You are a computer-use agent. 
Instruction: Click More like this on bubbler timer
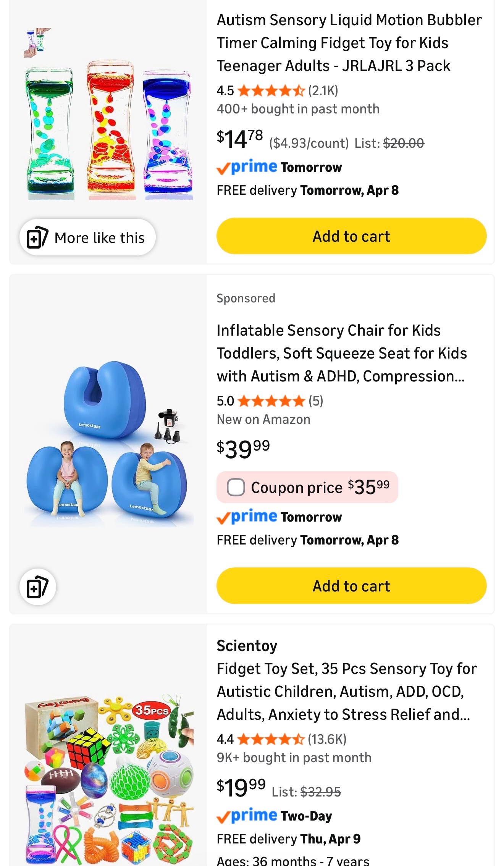tap(87, 238)
